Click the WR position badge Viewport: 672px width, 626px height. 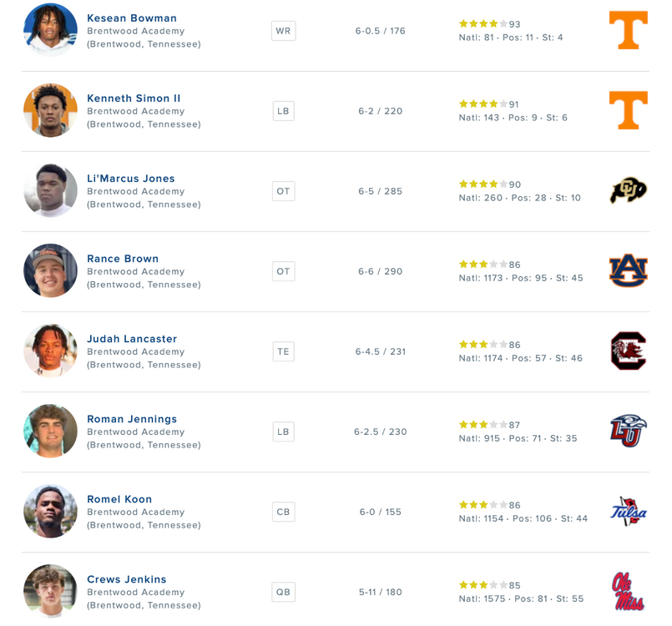[x=283, y=31]
